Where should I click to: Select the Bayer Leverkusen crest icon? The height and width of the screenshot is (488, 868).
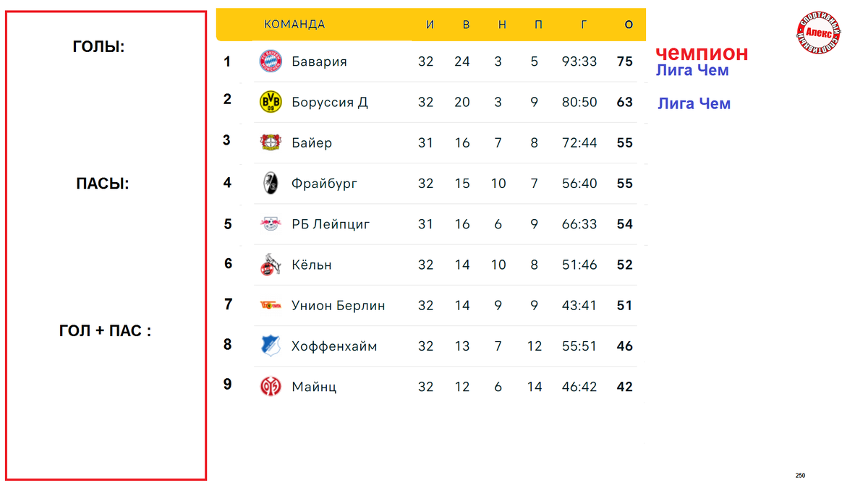tap(271, 142)
